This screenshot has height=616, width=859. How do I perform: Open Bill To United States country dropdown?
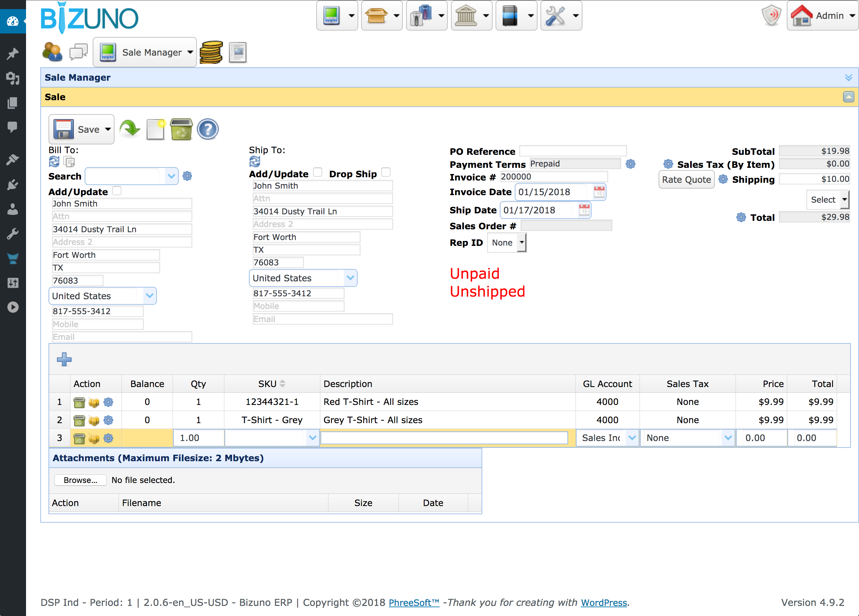click(x=150, y=296)
